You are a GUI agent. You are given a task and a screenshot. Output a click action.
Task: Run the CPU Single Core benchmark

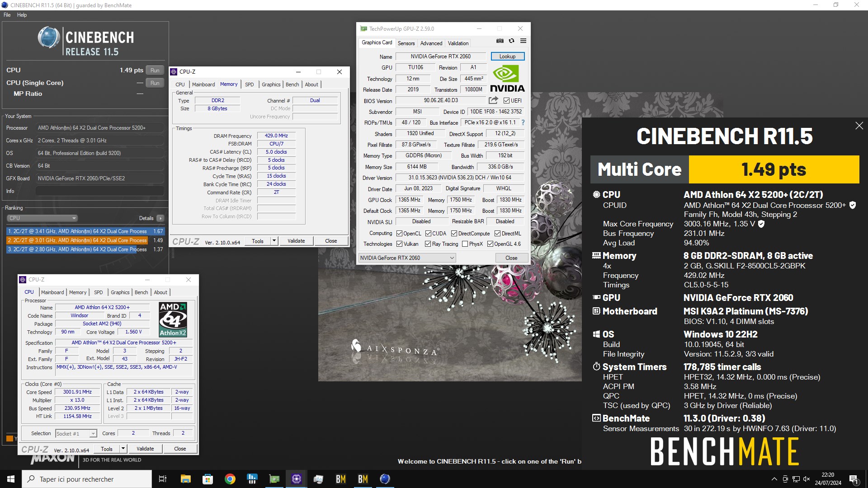click(155, 83)
